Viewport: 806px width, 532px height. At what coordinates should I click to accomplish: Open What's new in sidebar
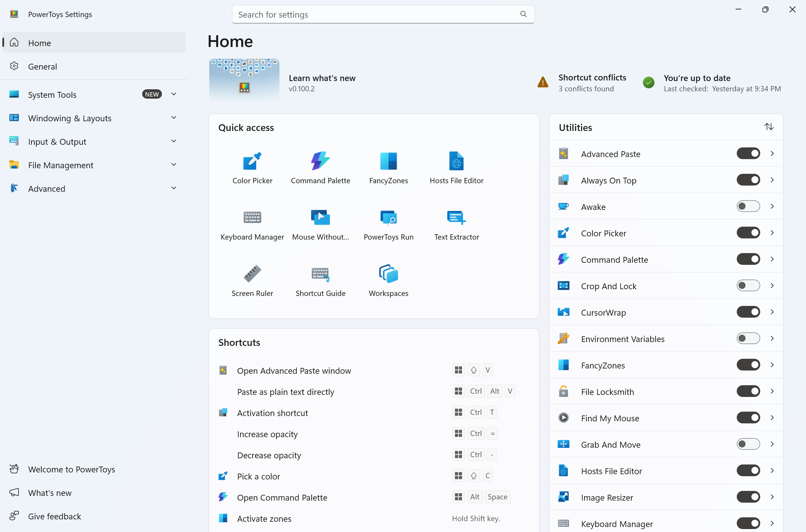(94, 493)
